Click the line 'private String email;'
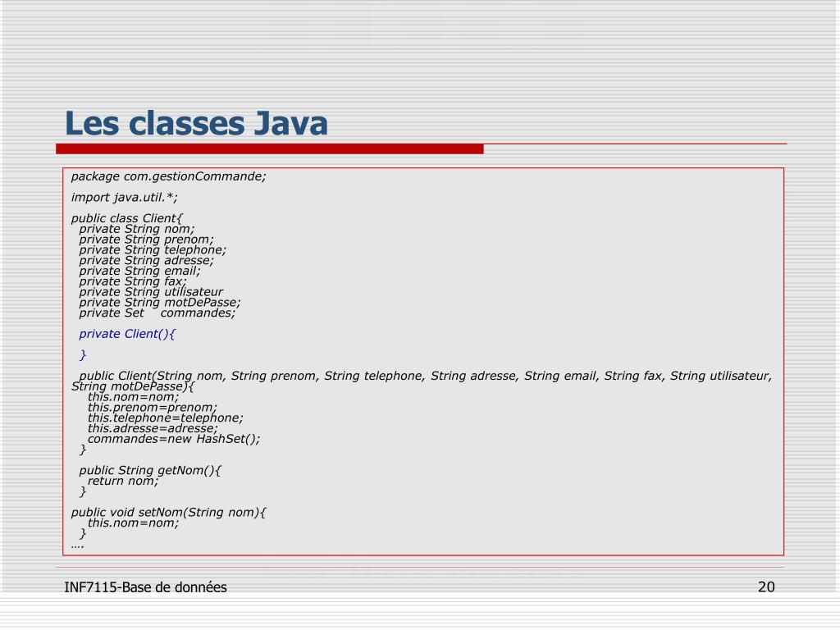 [x=139, y=271]
